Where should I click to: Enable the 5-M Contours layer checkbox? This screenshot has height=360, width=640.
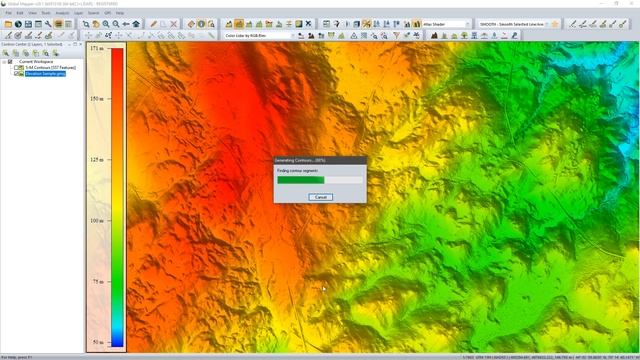(x=16, y=67)
